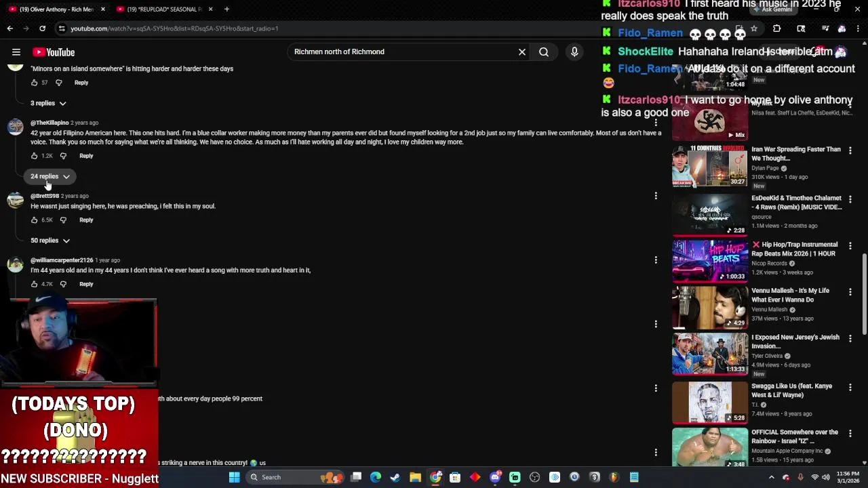Dislike the TheKillapino comment
The height and width of the screenshot is (488, 868).
click(x=63, y=156)
